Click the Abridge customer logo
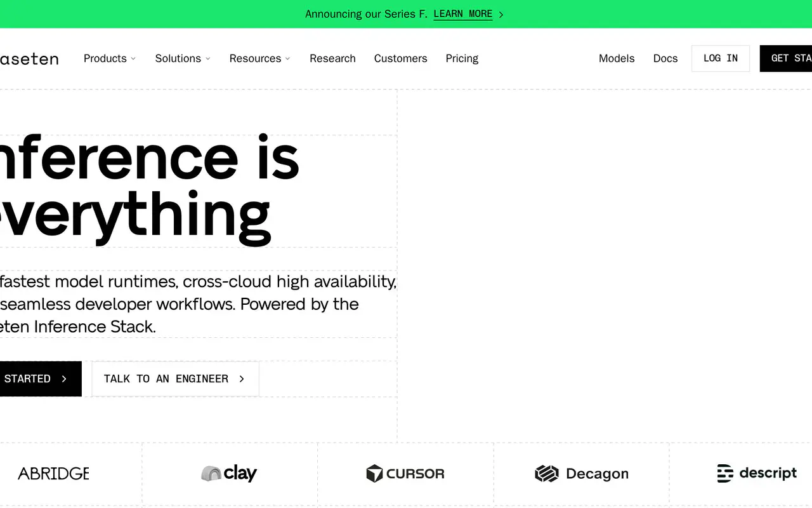This screenshot has width=812, height=508. [53, 474]
